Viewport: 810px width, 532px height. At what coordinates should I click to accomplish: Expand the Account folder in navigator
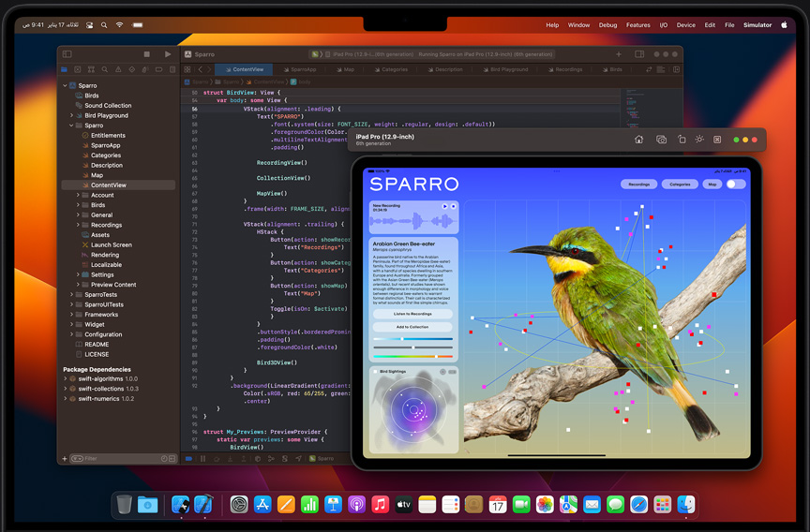point(78,196)
